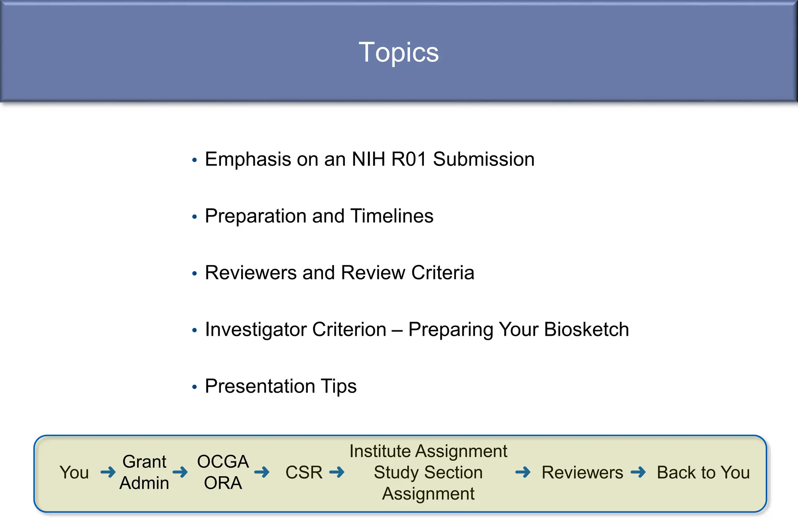This screenshot has width=798, height=532.
Task: Click the blue title banner background
Action: (156, 51)
